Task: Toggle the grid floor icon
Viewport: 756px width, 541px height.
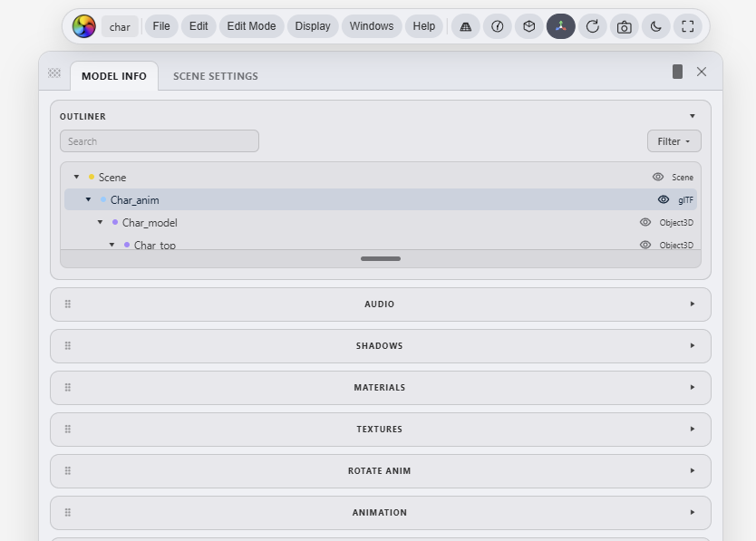Action: tap(465, 26)
